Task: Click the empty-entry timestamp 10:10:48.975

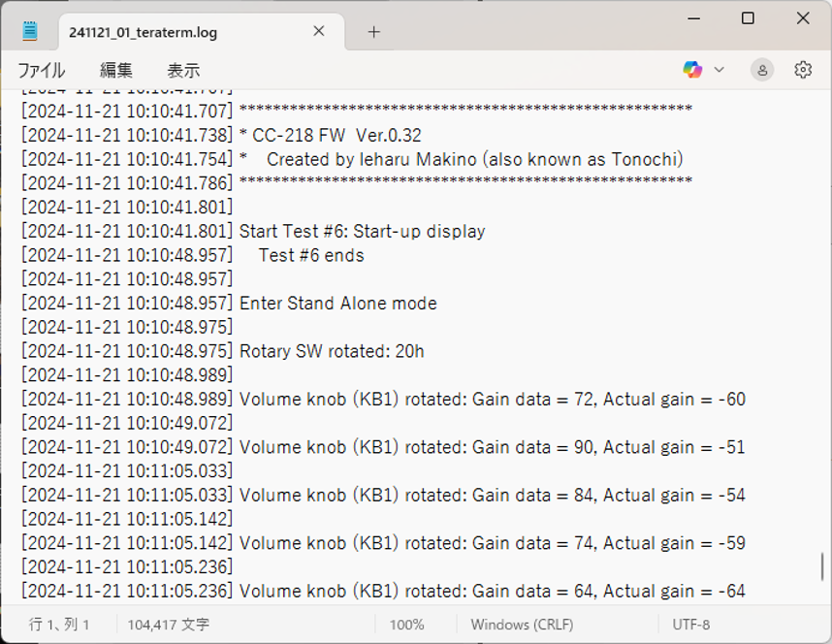Action: 127,327
